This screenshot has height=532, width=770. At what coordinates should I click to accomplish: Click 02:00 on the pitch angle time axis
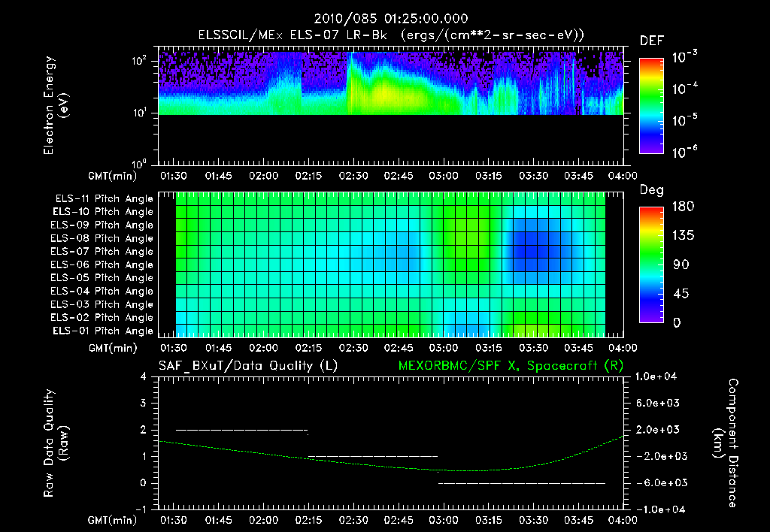(264, 348)
